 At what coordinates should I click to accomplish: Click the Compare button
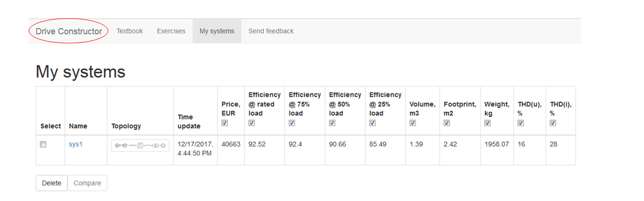[88, 183]
